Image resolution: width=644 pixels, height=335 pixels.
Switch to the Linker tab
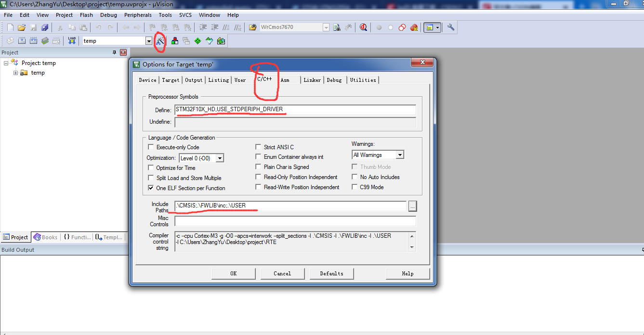[x=312, y=80]
